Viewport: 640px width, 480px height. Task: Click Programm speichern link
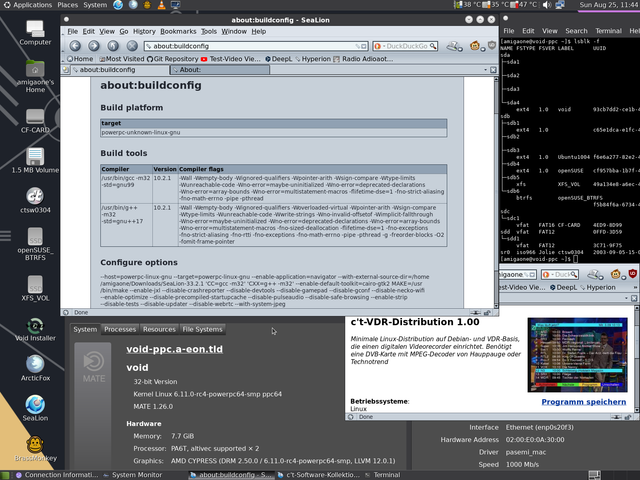point(584,402)
